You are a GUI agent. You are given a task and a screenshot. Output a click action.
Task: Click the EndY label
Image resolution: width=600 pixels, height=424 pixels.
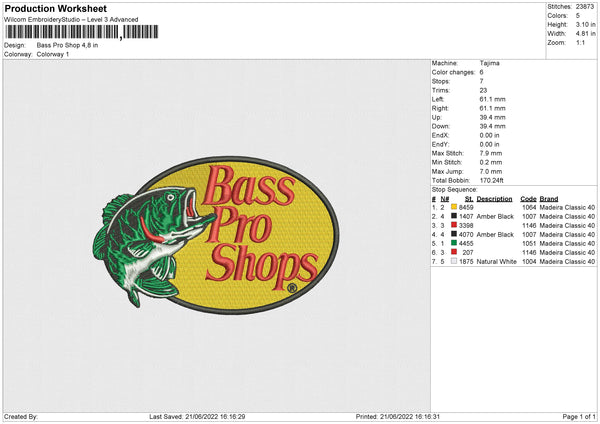440,144
